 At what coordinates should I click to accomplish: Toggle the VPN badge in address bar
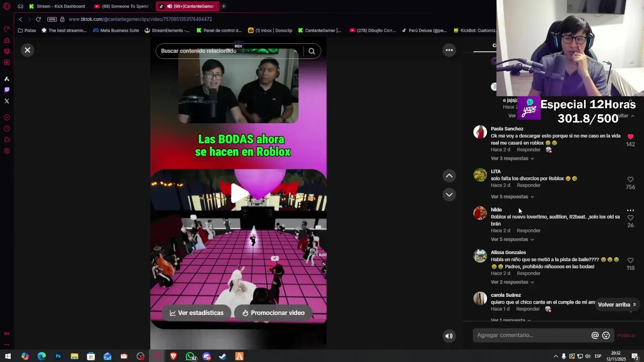point(52,19)
